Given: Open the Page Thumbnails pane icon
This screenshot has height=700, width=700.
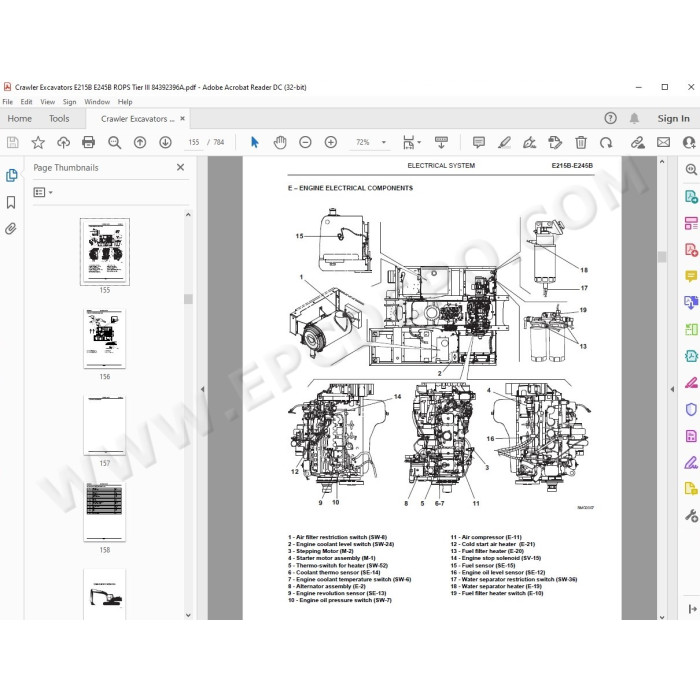Looking at the screenshot, I should pos(11,175).
